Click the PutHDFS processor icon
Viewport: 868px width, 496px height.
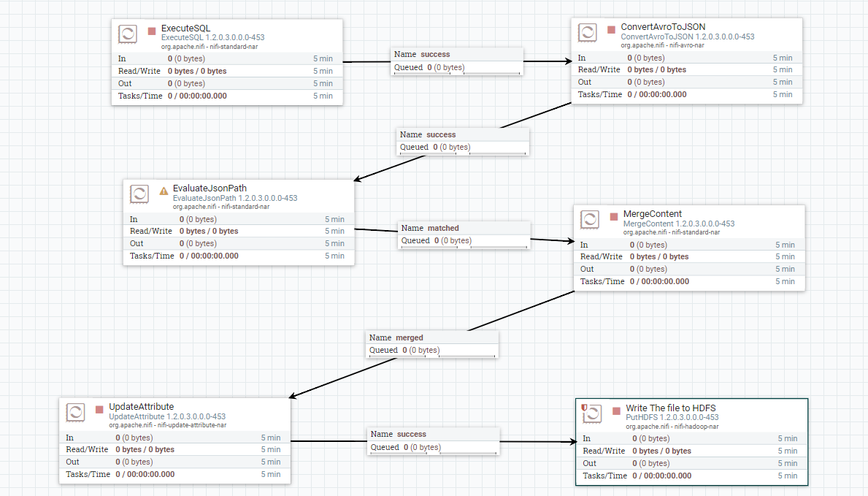click(x=593, y=413)
